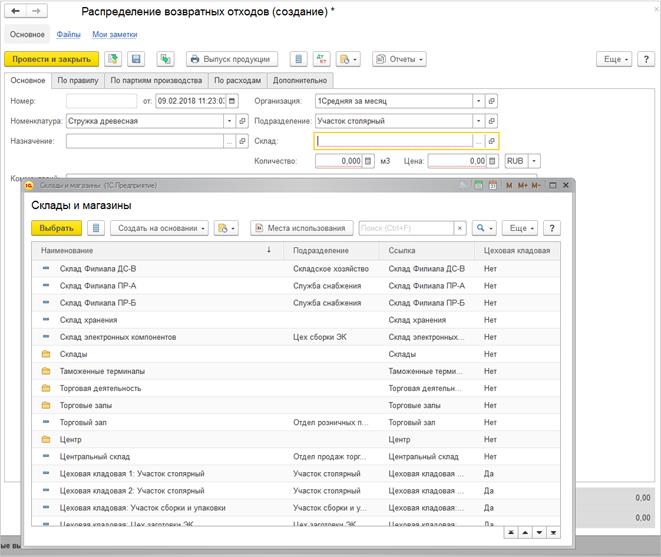The width and height of the screenshot is (661, 557).
Task: Click in the Поиск search field
Action: point(405,228)
